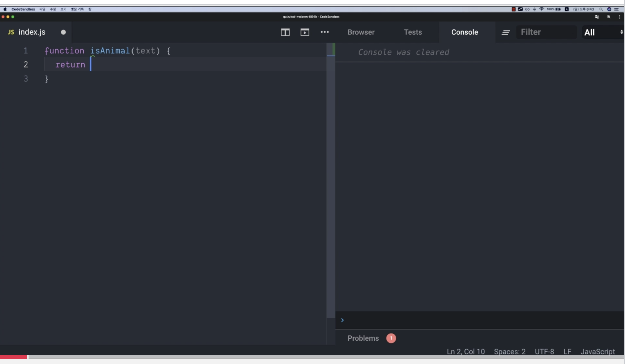The image size is (625, 364).
Task: Open the 수정 menu
Action: [53, 9]
